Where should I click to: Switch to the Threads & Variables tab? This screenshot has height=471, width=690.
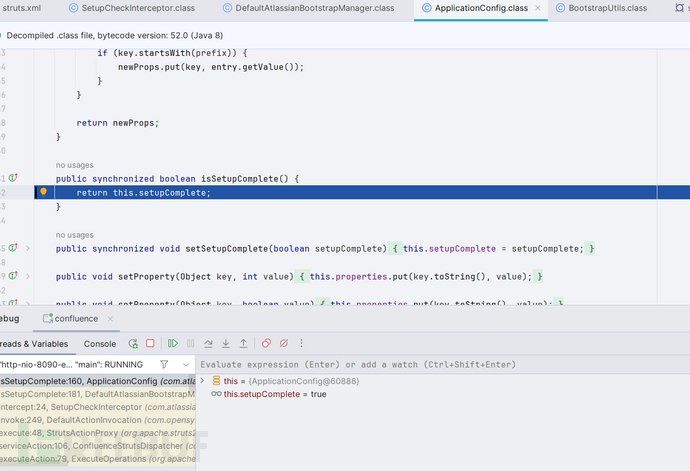pos(34,344)
